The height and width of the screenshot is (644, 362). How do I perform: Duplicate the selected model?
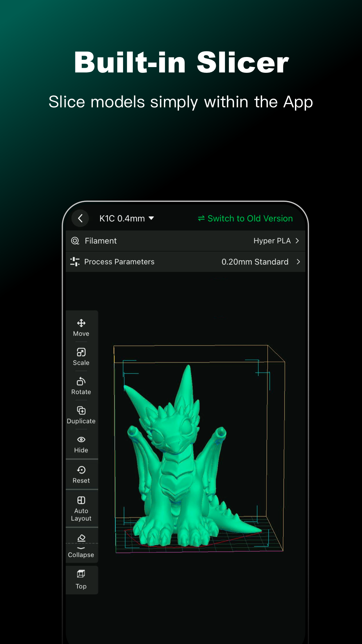(81, 415)
